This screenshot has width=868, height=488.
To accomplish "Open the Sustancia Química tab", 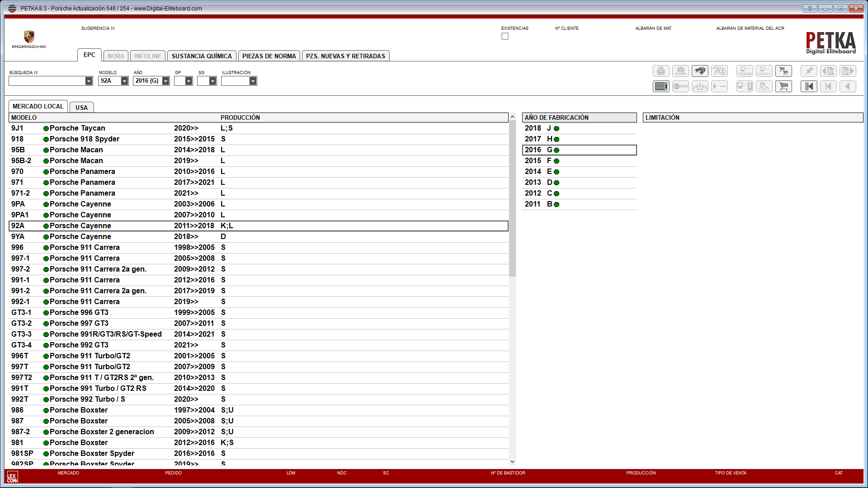I will point(202,56).
